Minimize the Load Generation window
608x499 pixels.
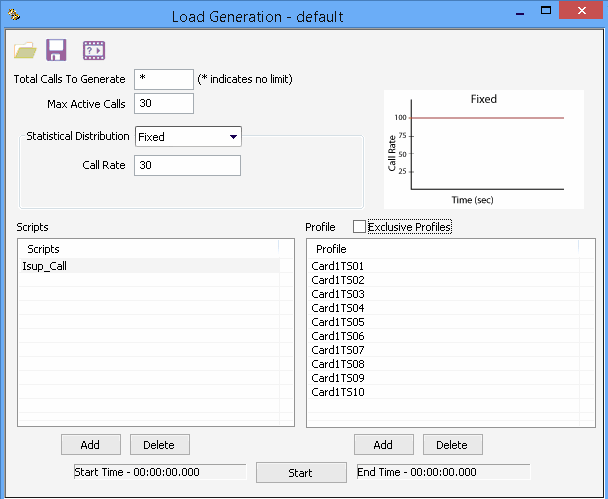click(520, 12)
